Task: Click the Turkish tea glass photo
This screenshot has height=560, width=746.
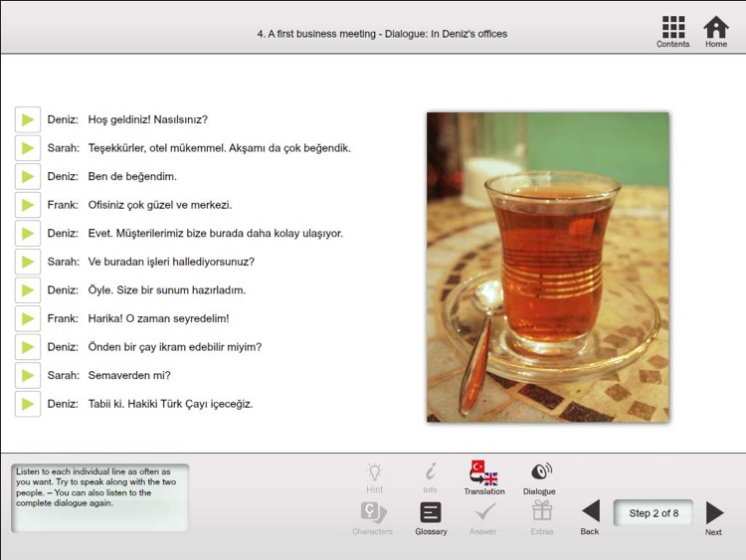Action: pos(548,268)
